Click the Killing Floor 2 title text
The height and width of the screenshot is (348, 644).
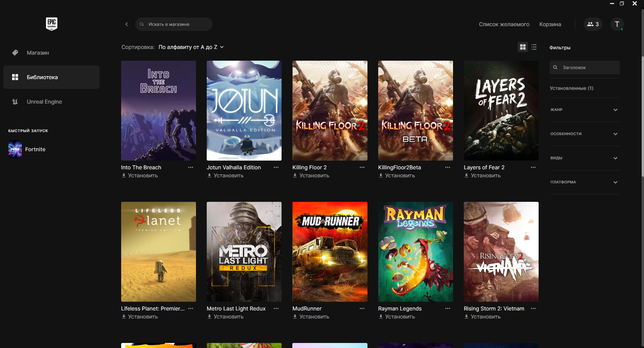click(x=309, y=167)
